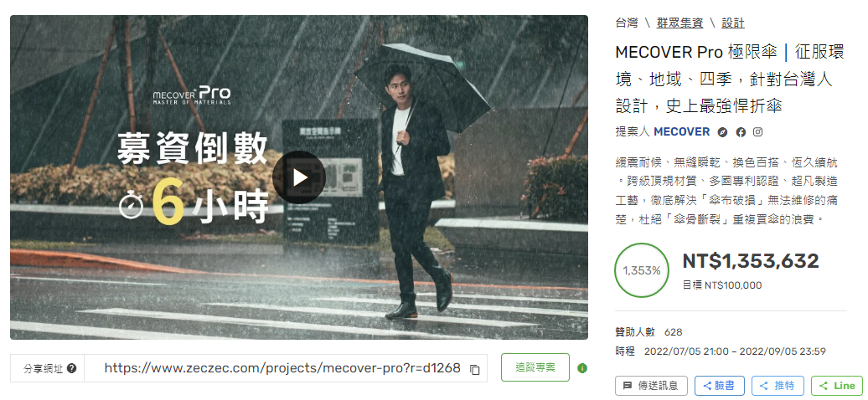Share the project to Line

[836, 386]
